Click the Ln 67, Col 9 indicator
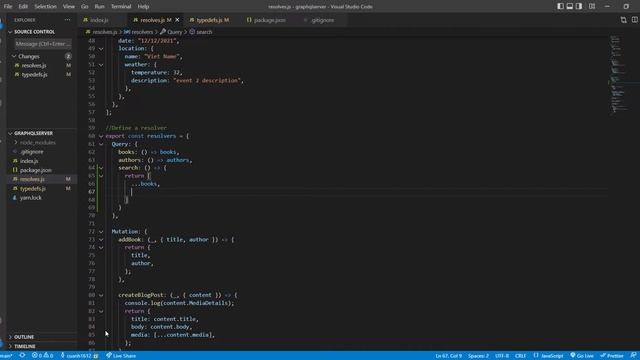 (x=448, y=356)
